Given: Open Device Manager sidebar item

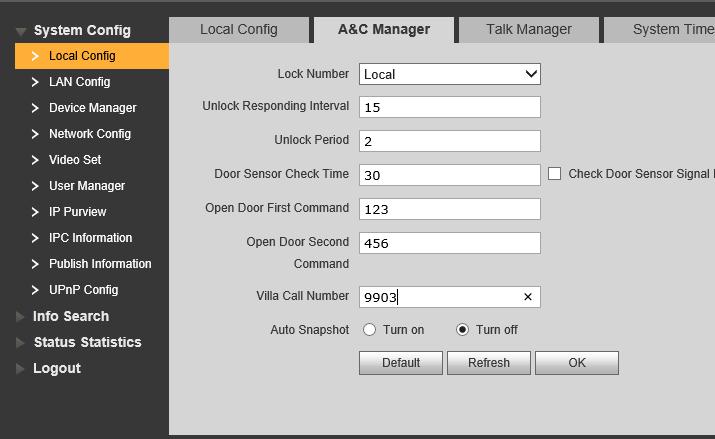Looking at the screenshot, I should coord(93,108).
